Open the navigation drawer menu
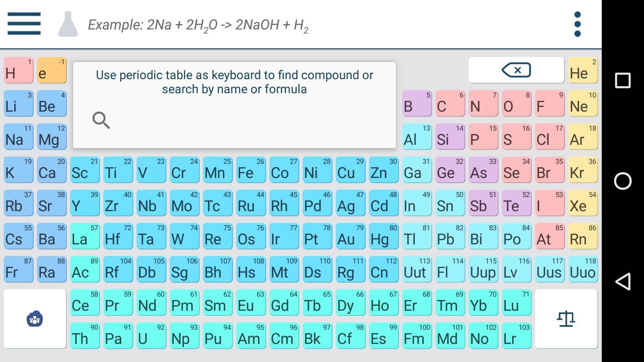Viewport: 644px width, 362px height. 23,23
